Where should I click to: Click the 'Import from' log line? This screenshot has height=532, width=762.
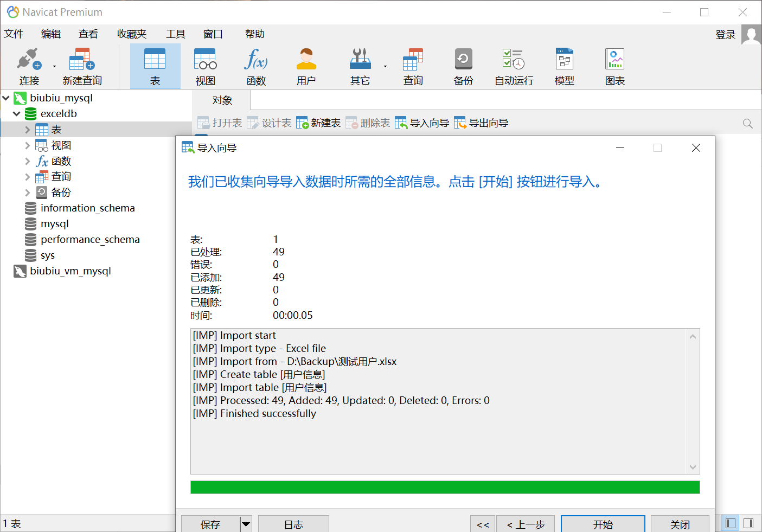click(x=294, y=362)
